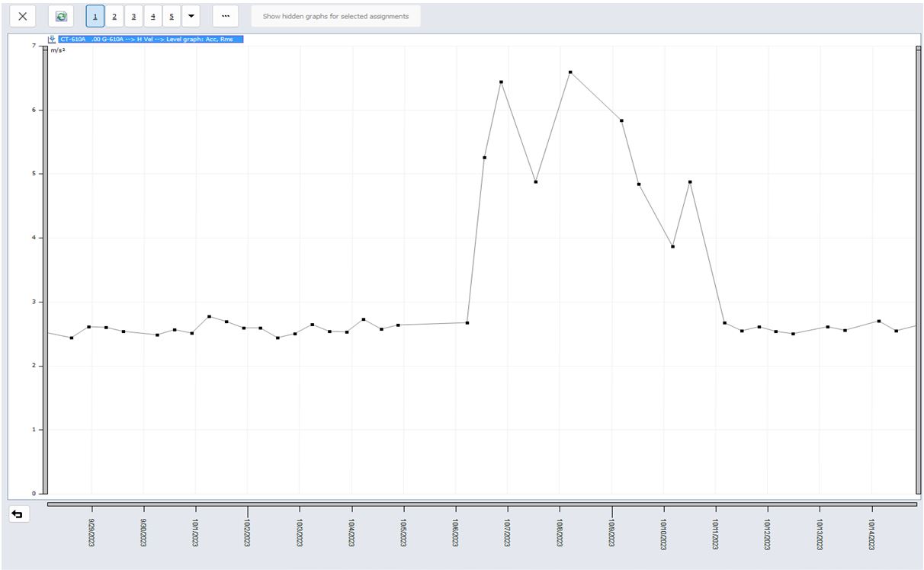Click the green refresh icon

[61, 16]
